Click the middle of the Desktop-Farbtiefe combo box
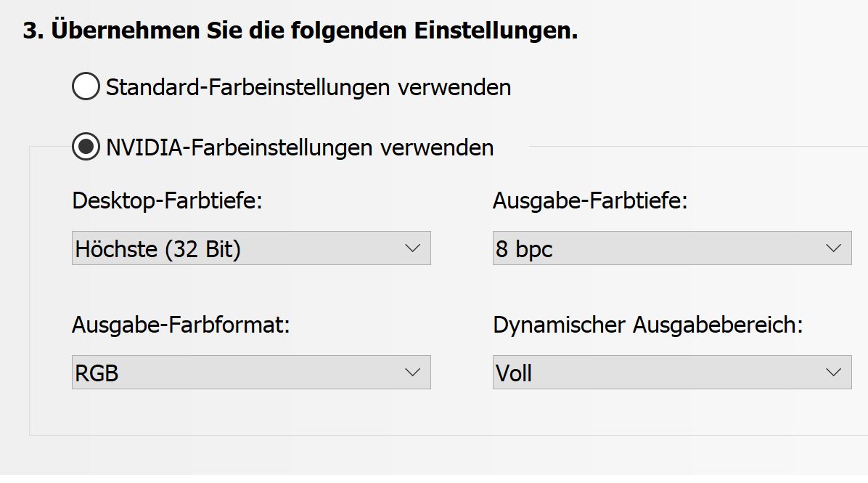Viewport: 868px width, 483px height. [251, 248]
